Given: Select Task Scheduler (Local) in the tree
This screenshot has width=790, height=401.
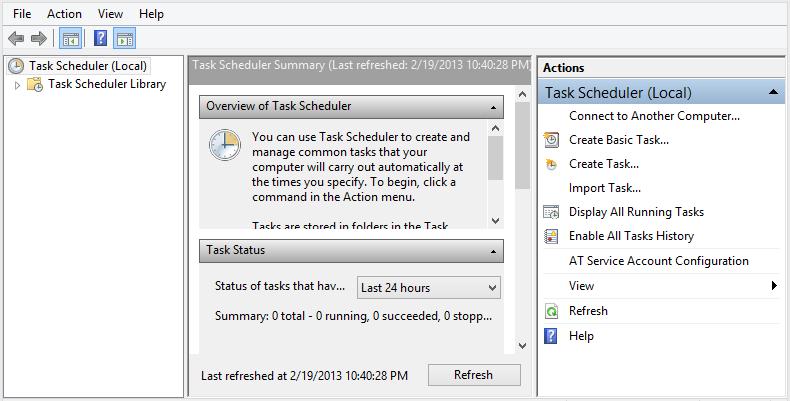Looking at the screenshot, I should (88, 66).
